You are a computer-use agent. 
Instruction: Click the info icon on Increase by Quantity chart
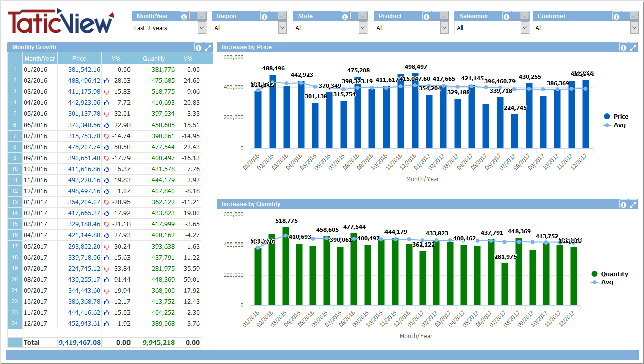pos(623,204)
